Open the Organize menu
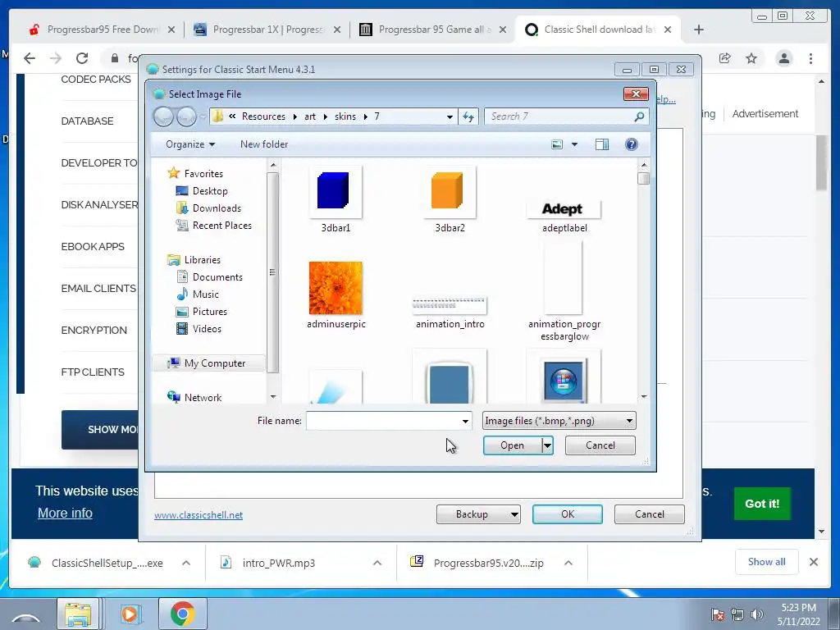 tap(190, 144)
